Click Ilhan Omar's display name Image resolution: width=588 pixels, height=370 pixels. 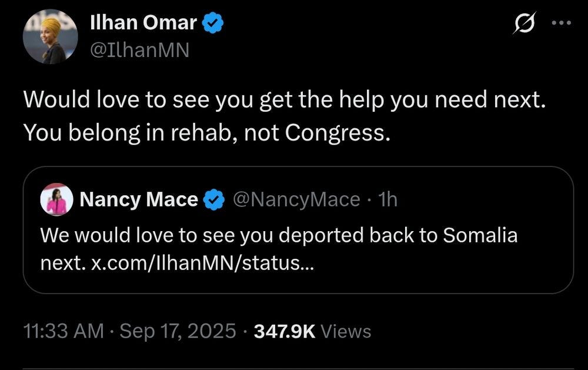click(144, 21)
